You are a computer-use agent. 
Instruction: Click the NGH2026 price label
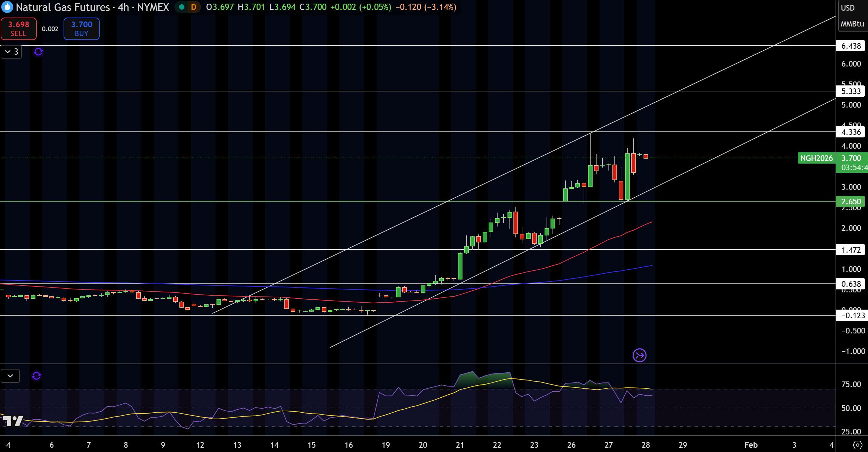pos(816,158)
